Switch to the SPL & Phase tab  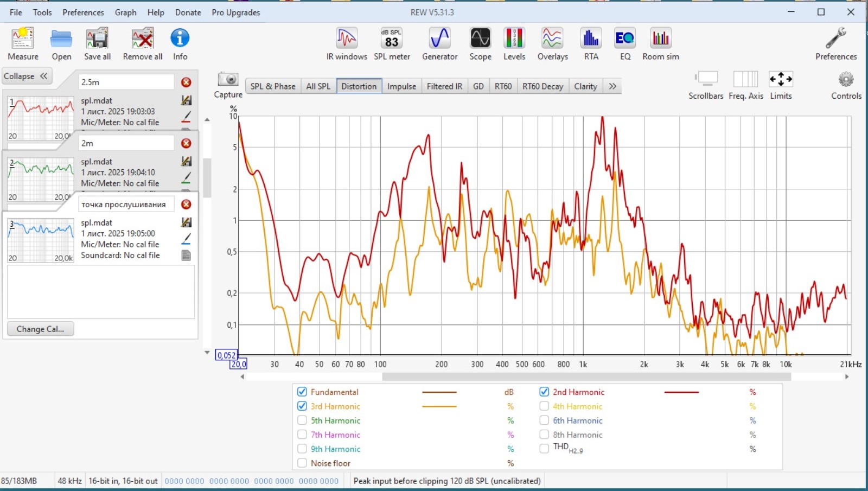pos(273,86)
